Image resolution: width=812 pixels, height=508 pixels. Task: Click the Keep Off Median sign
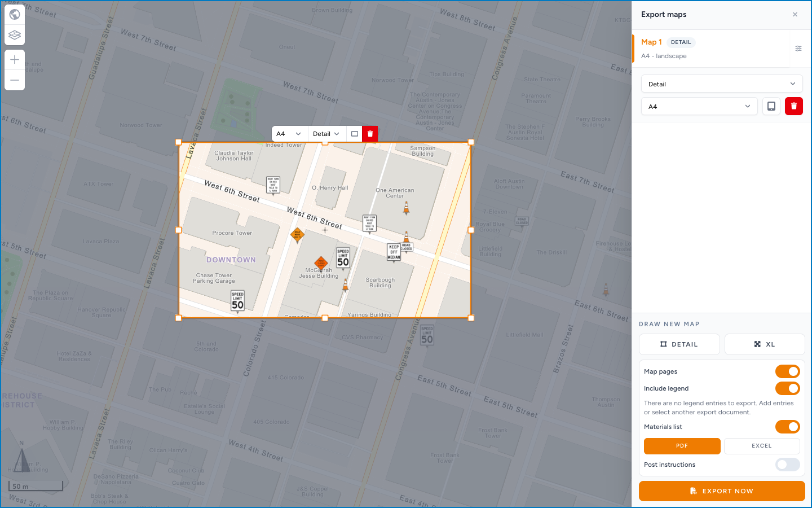[x=394, y=252]
